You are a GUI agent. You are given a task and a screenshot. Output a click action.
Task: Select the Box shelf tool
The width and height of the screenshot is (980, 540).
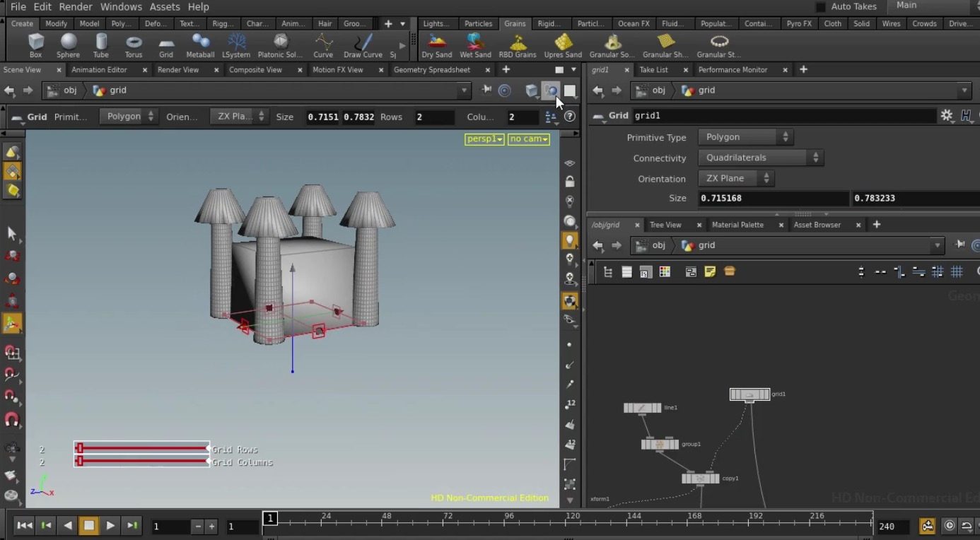35,45
